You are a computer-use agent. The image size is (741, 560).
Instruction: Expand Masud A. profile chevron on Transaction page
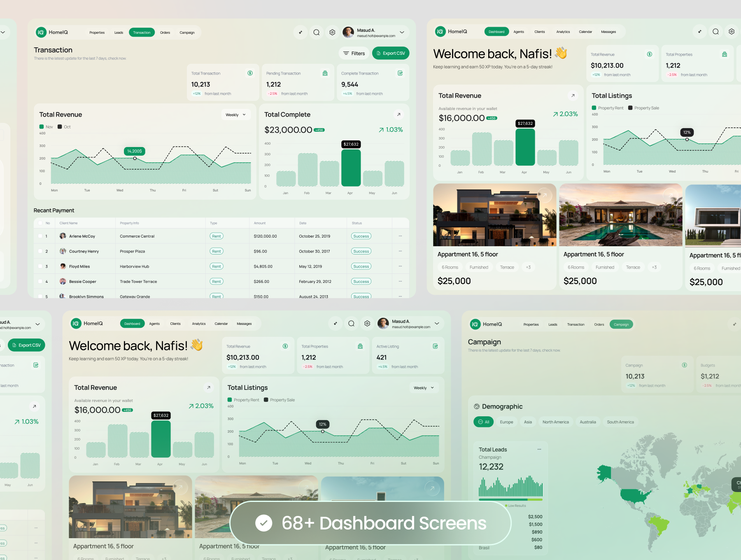point(402,33)
